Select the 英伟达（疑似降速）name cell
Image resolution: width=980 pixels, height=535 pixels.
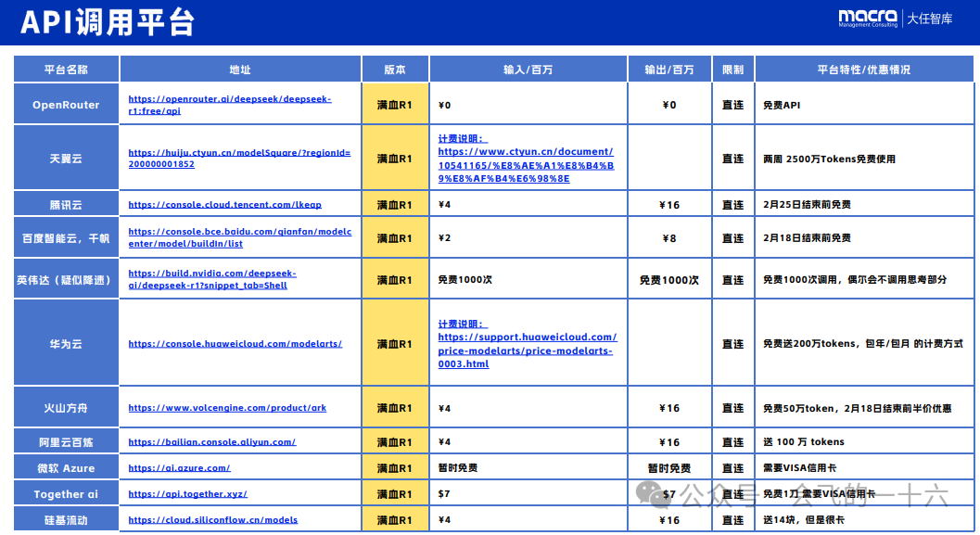click(66, 279)
